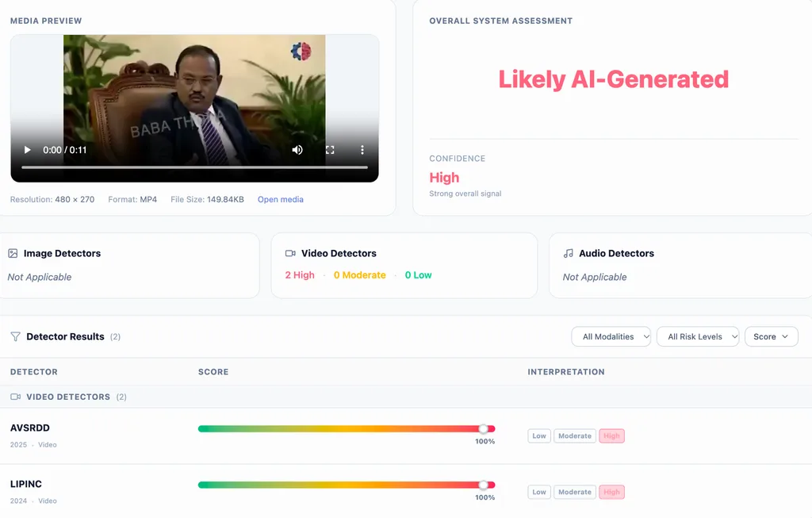Open the video player more options menu
This screenshot has width=812, height=518.
(x=362, y=150)
